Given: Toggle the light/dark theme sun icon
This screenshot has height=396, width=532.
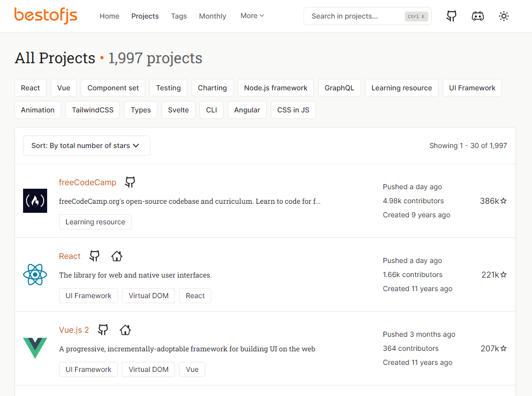Looking at the screenshot, I should pos(504,16).
